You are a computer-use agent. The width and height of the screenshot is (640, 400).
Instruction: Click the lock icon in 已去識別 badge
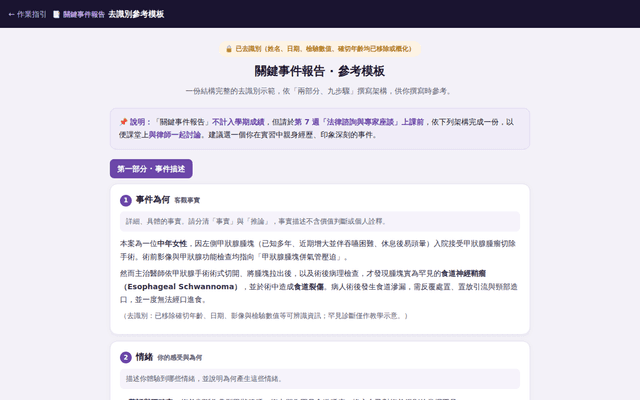click(229, 49)
